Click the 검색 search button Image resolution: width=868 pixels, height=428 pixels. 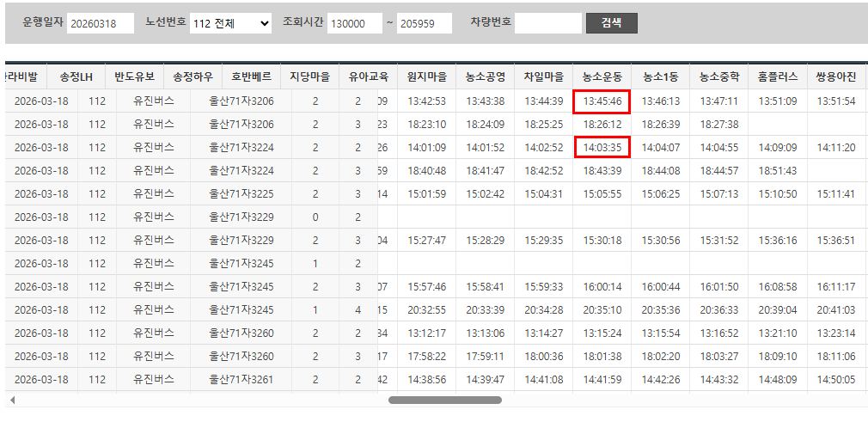tap(611, 23)
